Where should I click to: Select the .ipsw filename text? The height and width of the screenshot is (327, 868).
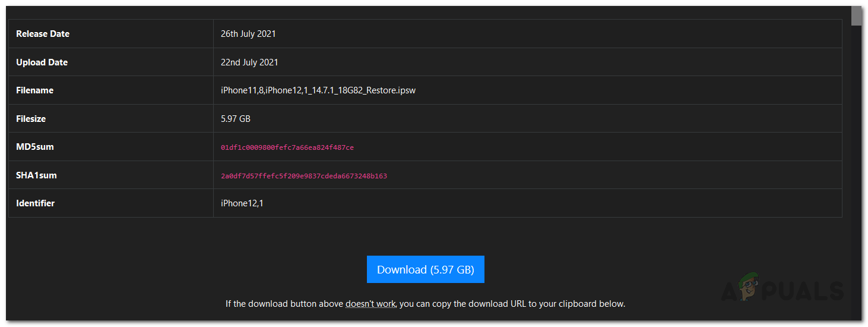pyautogui.click(x=318, y=90)
